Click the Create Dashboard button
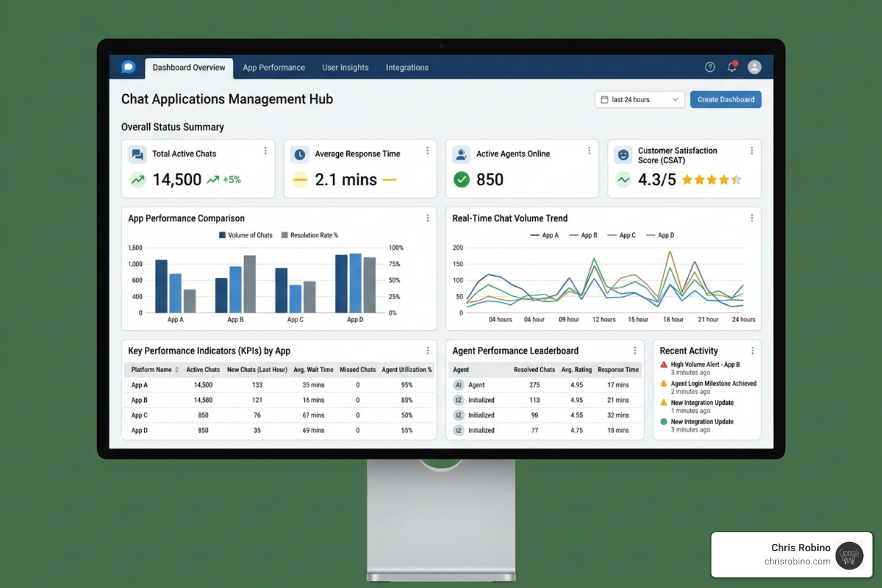This screenshot has width=882, height=588. [726, 99]
